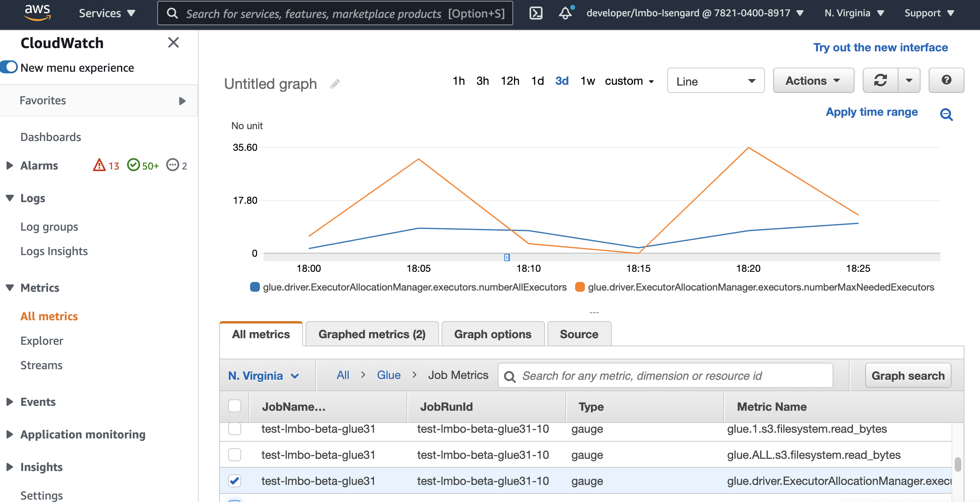
Task: Open the Source tab
Action: [579, 334]
